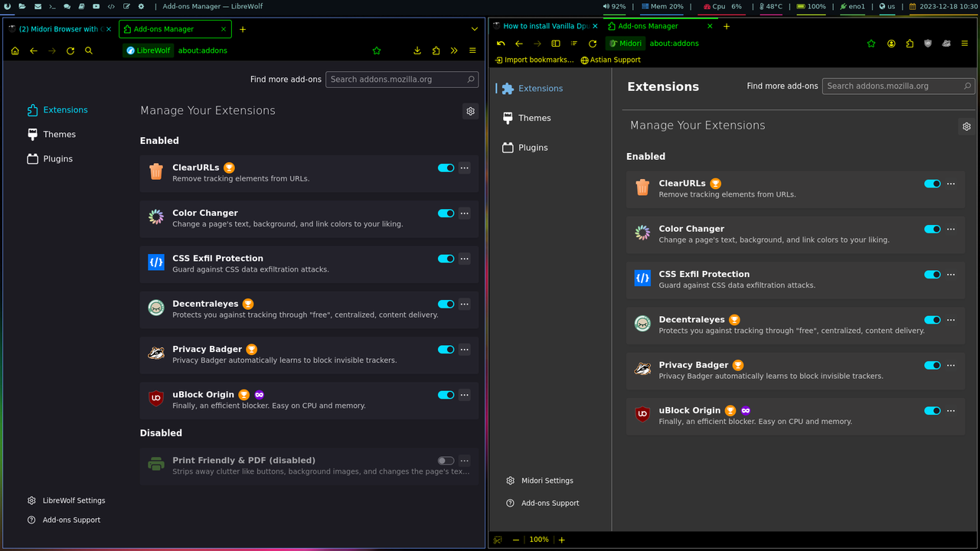This screenshot has width=980, height=551.
Task: Click the back arrow in LibreWolf
Action: [x=33, y=51]
